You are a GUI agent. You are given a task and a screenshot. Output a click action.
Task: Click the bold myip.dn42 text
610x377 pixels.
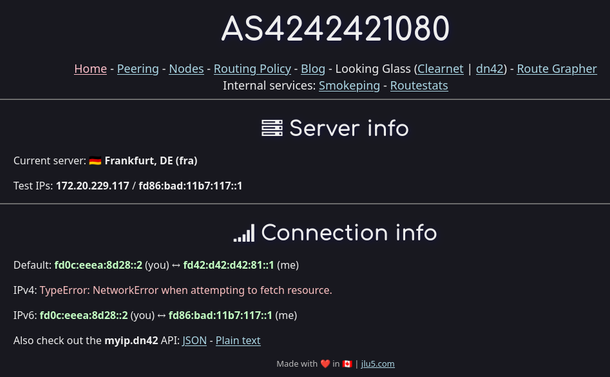click(131, 340)
